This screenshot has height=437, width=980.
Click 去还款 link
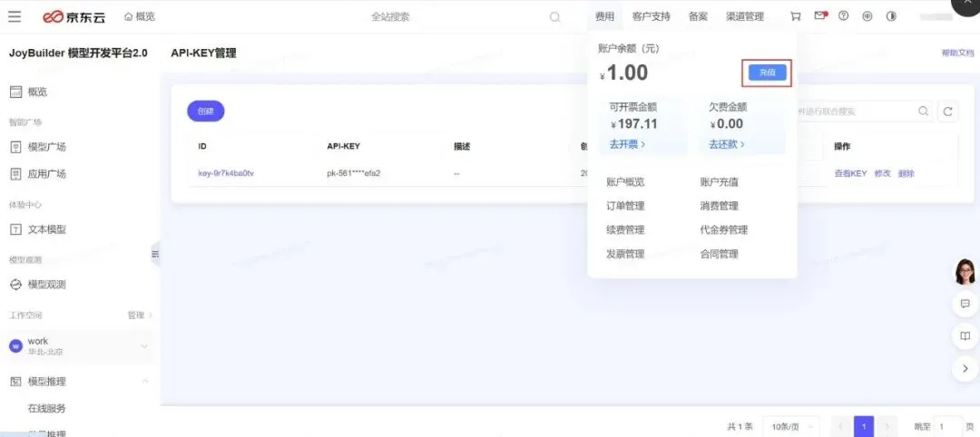pos(726,144)
